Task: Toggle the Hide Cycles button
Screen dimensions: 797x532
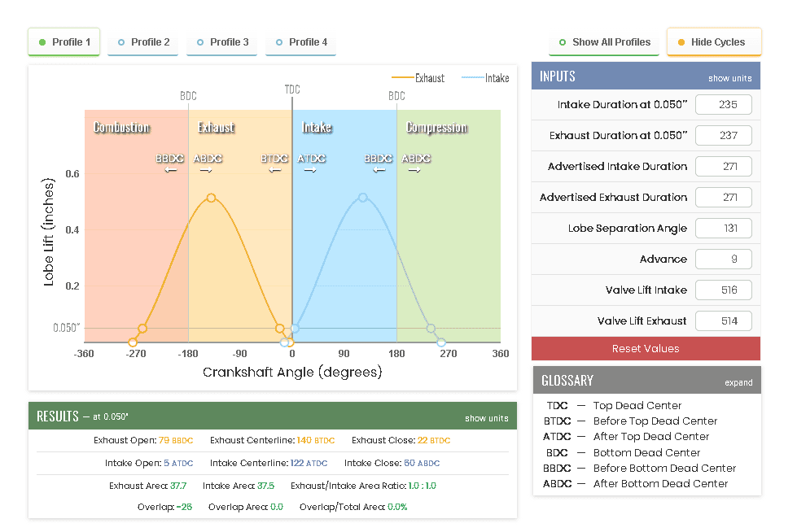Action: pos(714,42)
